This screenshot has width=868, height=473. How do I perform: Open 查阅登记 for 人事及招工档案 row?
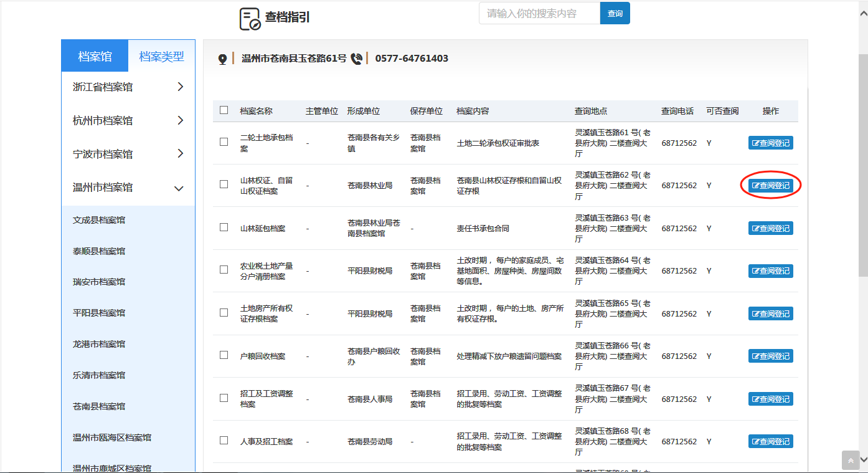pos(770,442)
